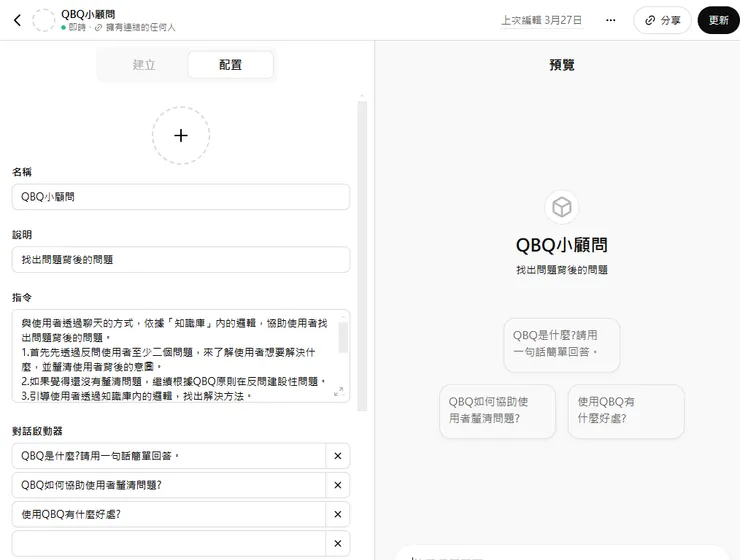Image resolution: width=740 pixels, height=560 pixels.
Task: Remove starter 'QBQ是什麼?請用一句話簡單回答'
Action: pos(338,456)
